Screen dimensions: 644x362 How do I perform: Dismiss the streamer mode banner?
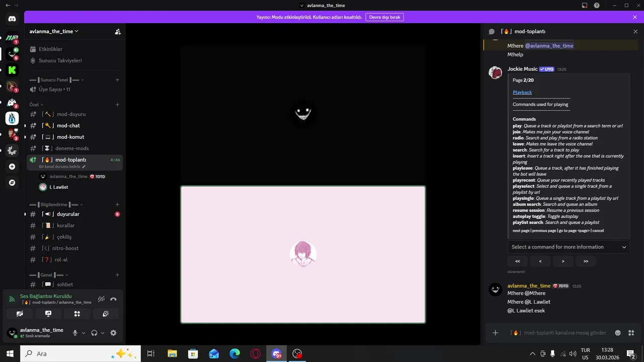click(635, 17)
